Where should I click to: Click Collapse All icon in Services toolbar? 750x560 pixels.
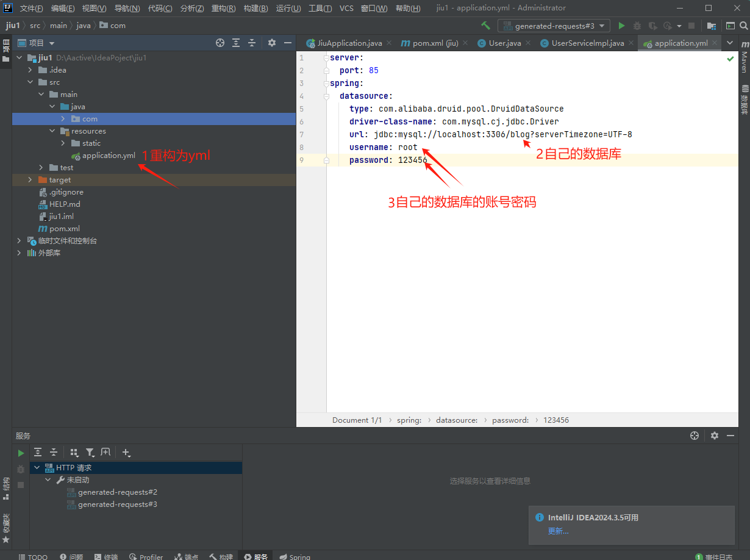pyautogui.click(x=54, y=452)
